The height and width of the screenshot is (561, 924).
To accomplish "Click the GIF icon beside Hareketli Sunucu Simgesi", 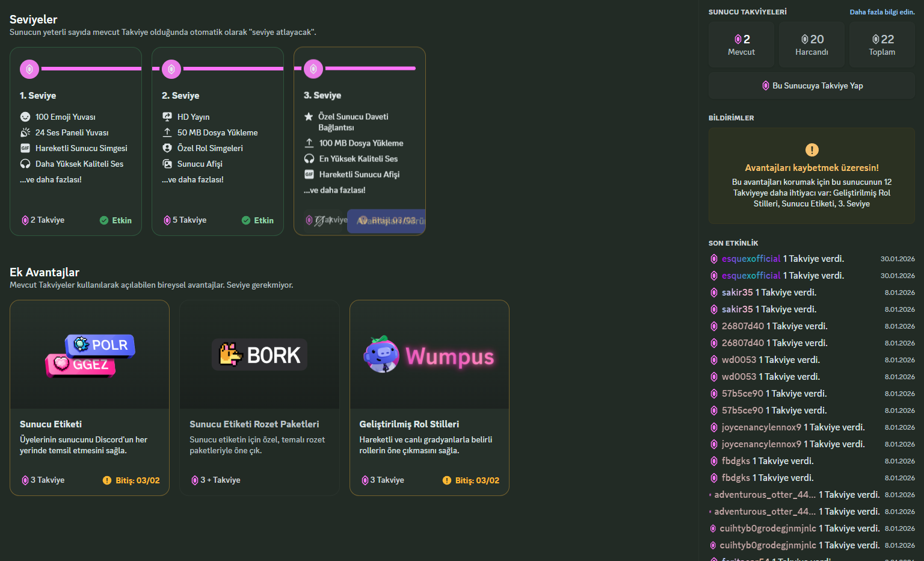I will point(25,148).
